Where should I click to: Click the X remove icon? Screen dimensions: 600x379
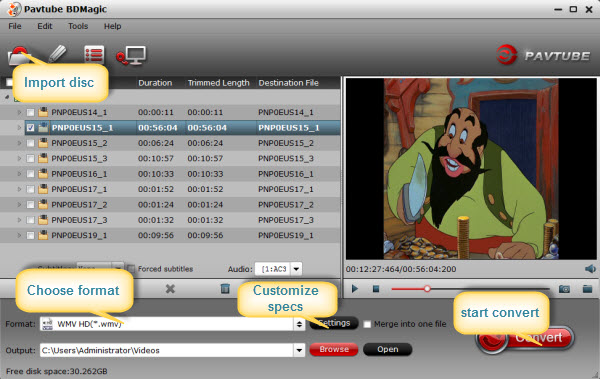click(170, 289)
